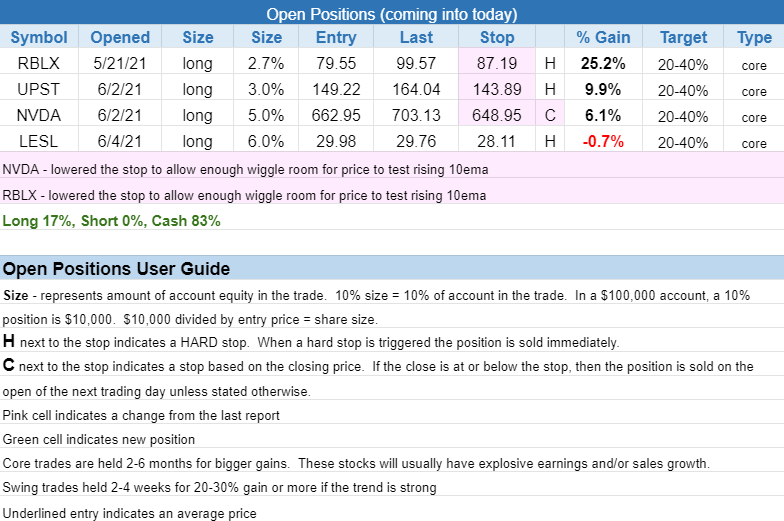Click the red -0.7% gain value
The height and width of the screenshot is (521, 784).
[603, 141]
